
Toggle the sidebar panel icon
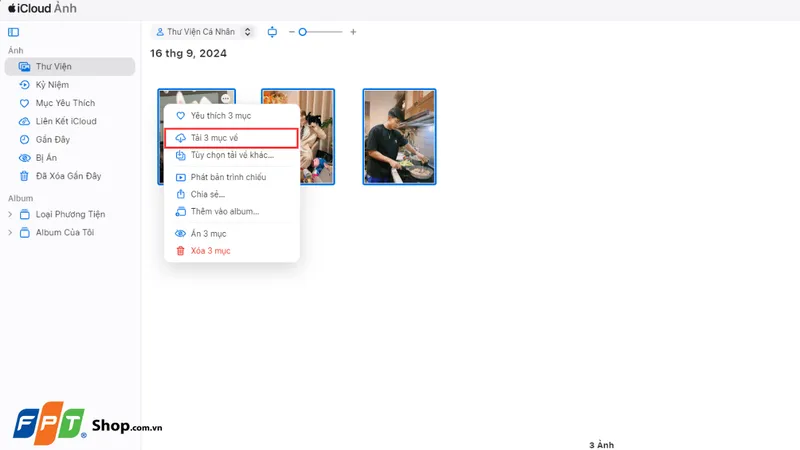pyautogui.click(x=13, y=32)
